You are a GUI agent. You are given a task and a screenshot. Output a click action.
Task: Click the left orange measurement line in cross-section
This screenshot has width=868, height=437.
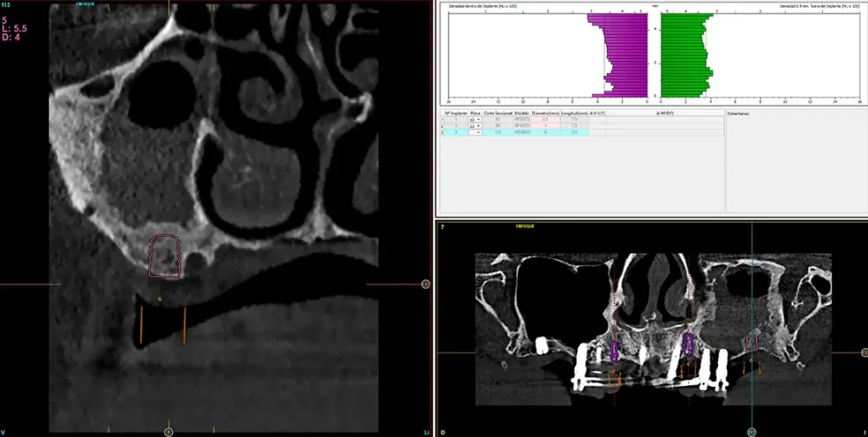click(141, 324)
